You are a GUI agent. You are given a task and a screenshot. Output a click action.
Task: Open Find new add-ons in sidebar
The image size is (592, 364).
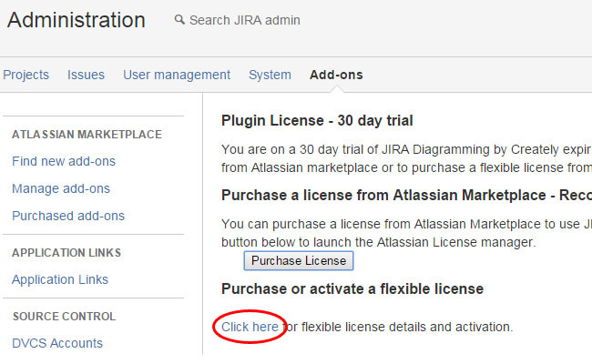[x=64, y=161]
